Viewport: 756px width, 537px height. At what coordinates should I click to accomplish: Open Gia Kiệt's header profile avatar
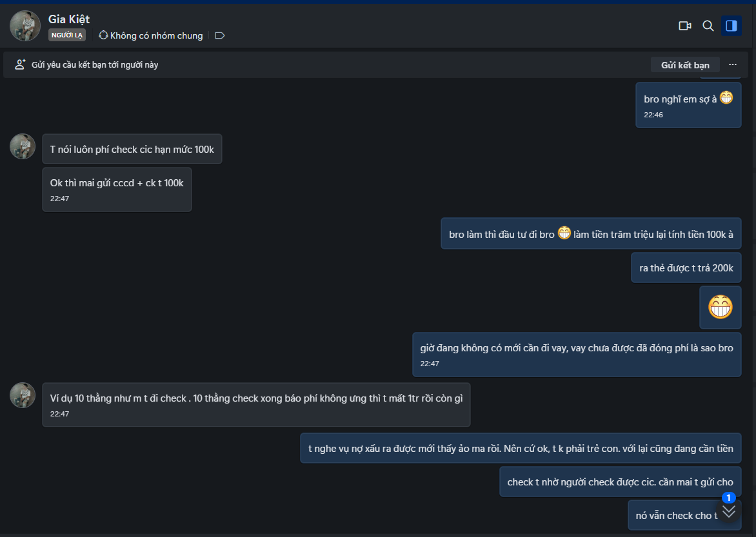25,26
